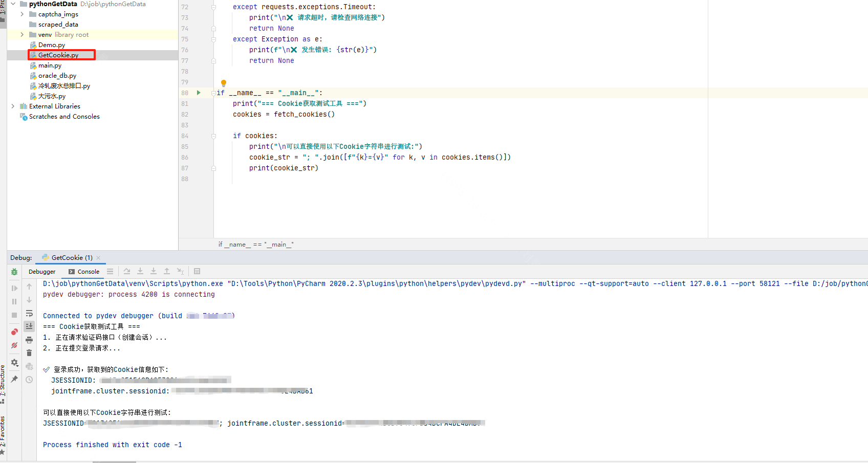Image resolution: width=868 pixels, height=463 pixels.
Task: Switch to the Debugger tab
Action: 42,272
